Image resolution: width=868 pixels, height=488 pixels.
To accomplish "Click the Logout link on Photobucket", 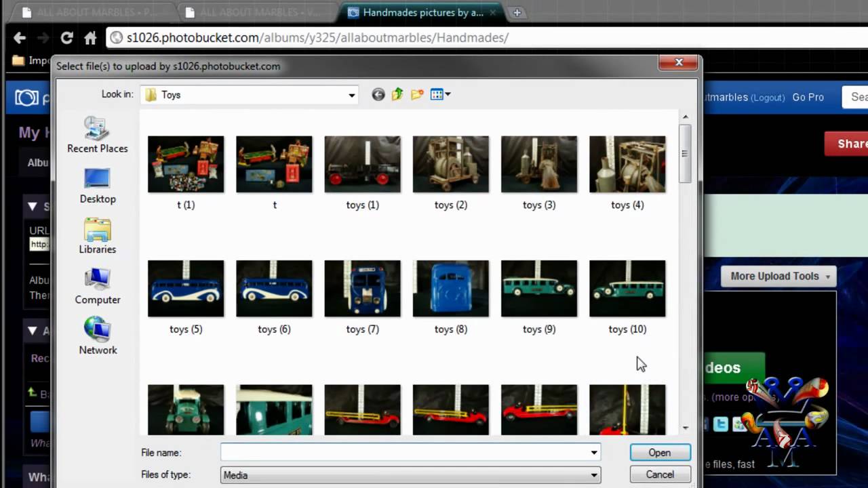I will click(x=768, y=98).
